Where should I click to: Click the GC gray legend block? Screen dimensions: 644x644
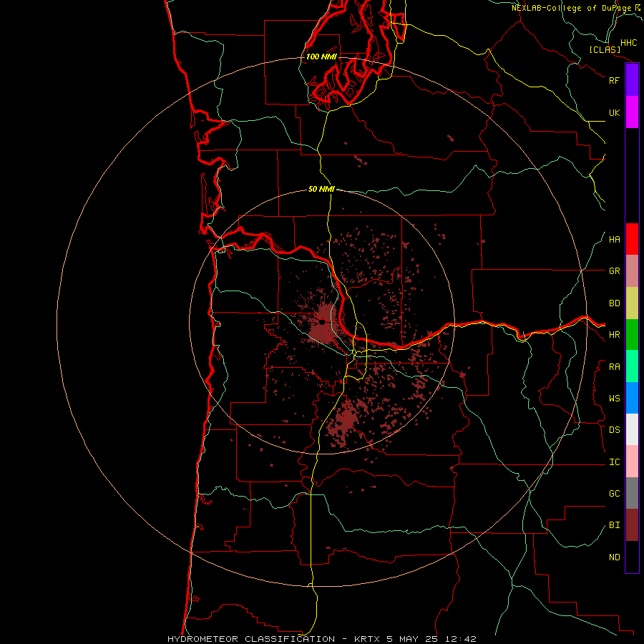(x=632, y=493)
